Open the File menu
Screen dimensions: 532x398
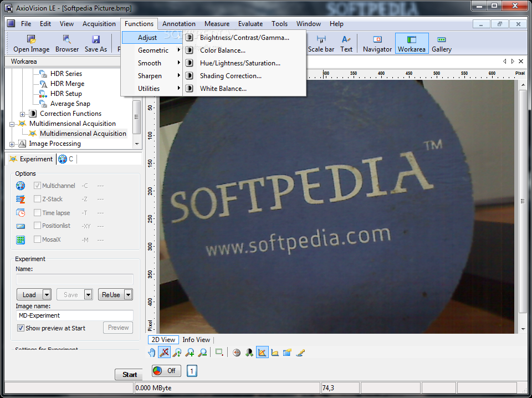tap(26, 24)
